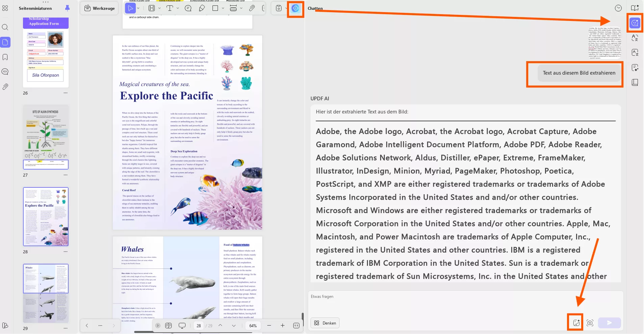Open the more options menu for page 27

coord(66,175)
